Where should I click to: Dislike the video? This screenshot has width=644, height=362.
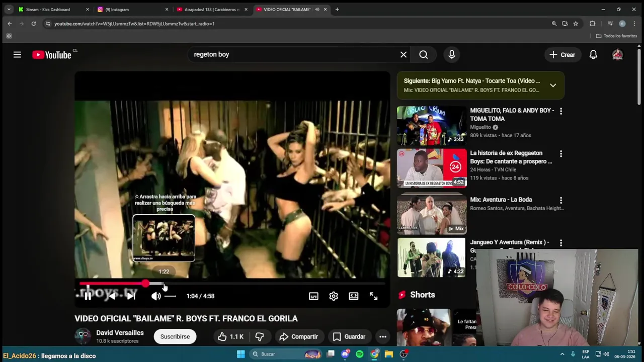[260, 336]
